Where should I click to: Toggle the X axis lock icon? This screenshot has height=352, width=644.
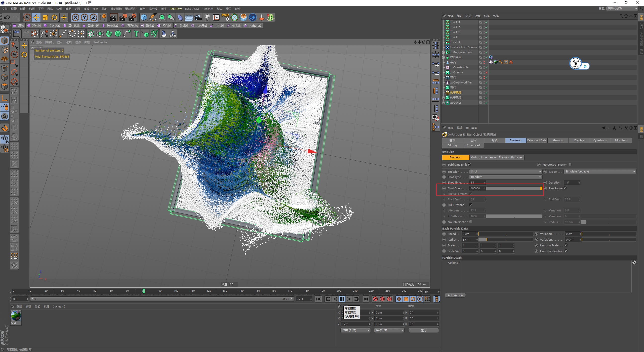pyautogui.click(x=75, y=17)
